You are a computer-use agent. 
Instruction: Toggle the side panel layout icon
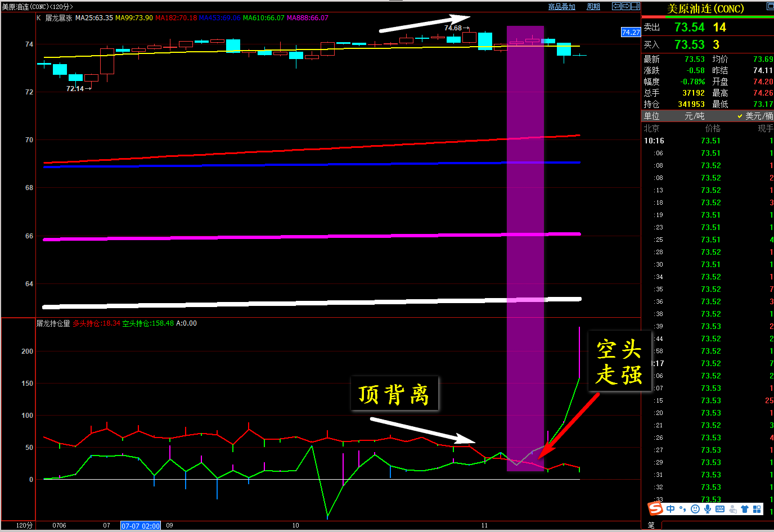pyautogui.click(x=635, y=6)
